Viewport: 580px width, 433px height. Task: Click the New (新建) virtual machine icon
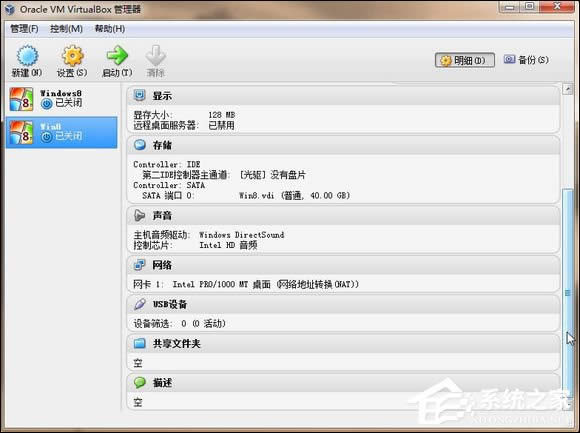pyautogui.click(x=27, y=56)
